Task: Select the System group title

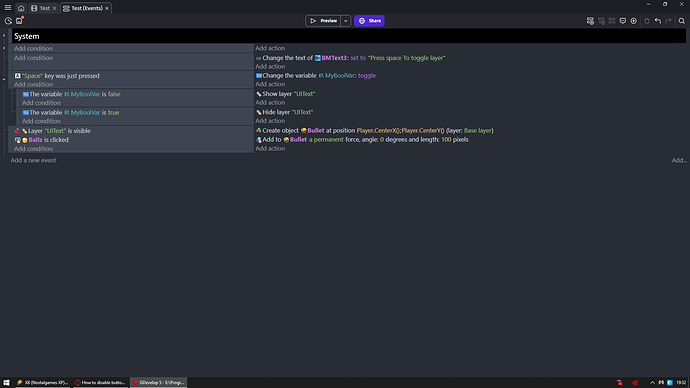Action: click(26, 36)
